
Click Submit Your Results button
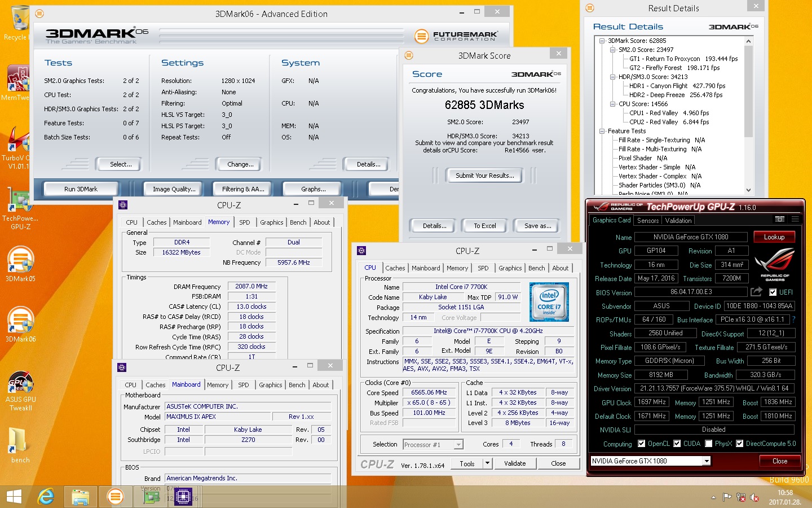click(x=485, y=176)
